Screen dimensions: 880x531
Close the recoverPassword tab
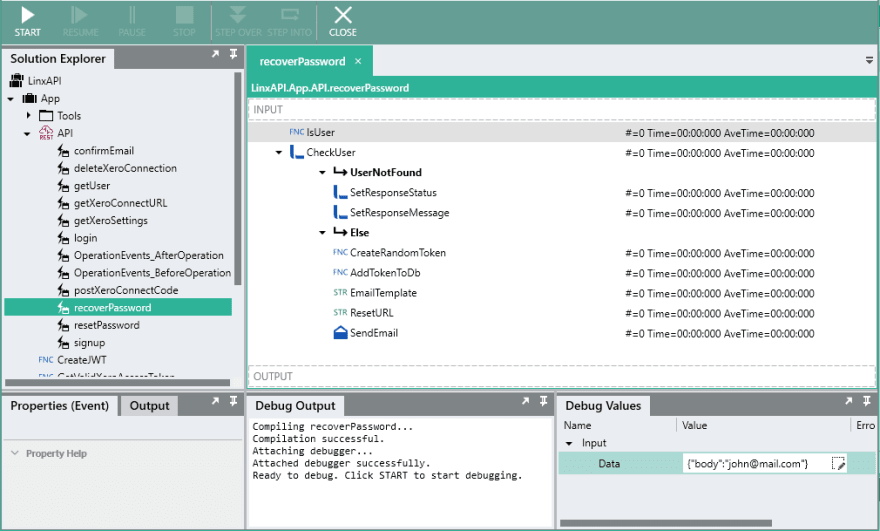coord(358,61)
